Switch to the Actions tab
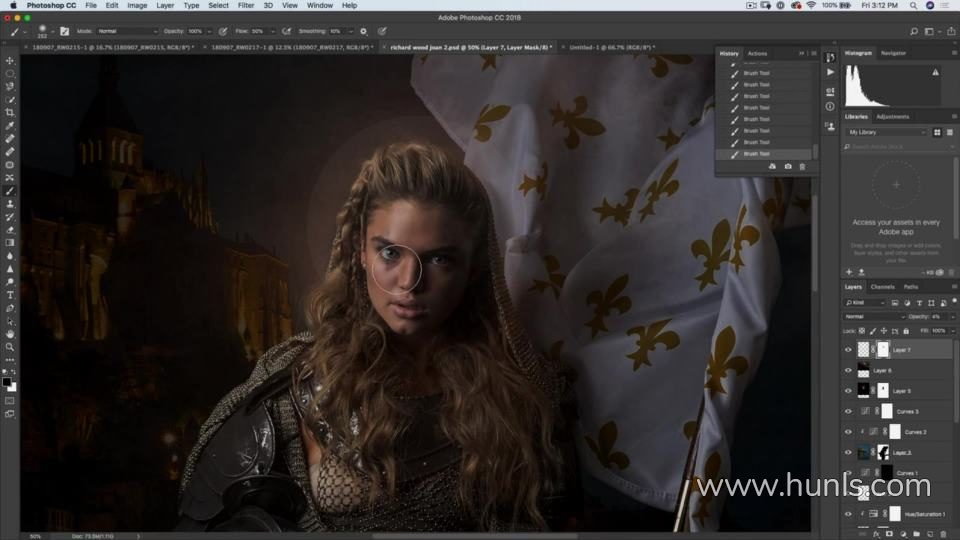The image size is (960, 540). tap(757, 53)
